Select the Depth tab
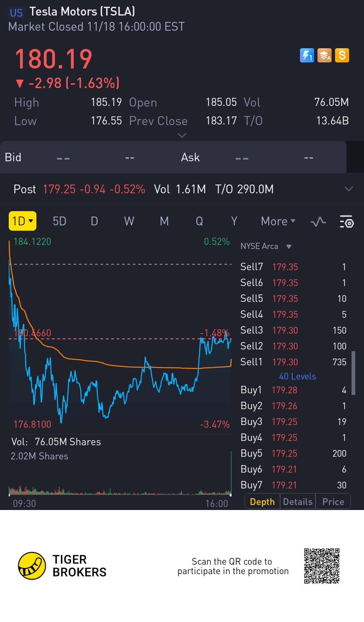This screenshot has height=622, width=364. [x=262, y=502]
